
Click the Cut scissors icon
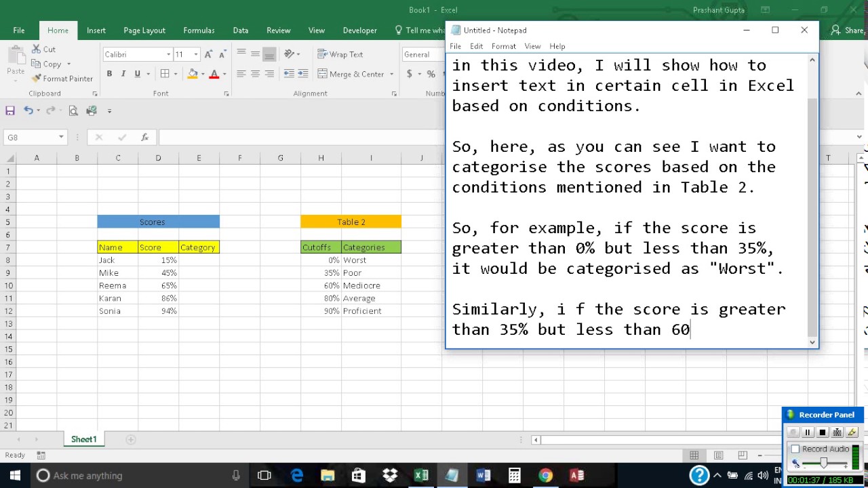(x=36, y=49)
